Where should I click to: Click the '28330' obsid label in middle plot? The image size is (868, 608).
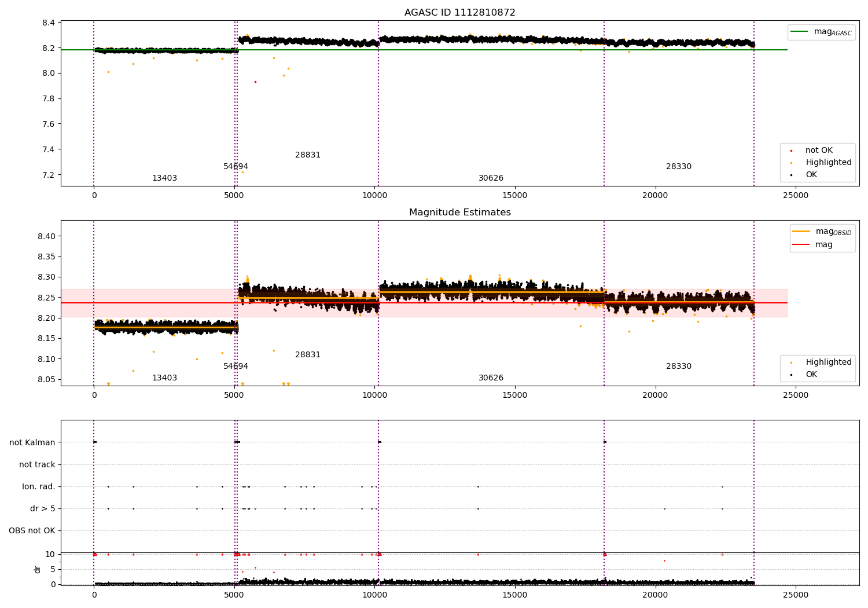(x=679, y=367)
